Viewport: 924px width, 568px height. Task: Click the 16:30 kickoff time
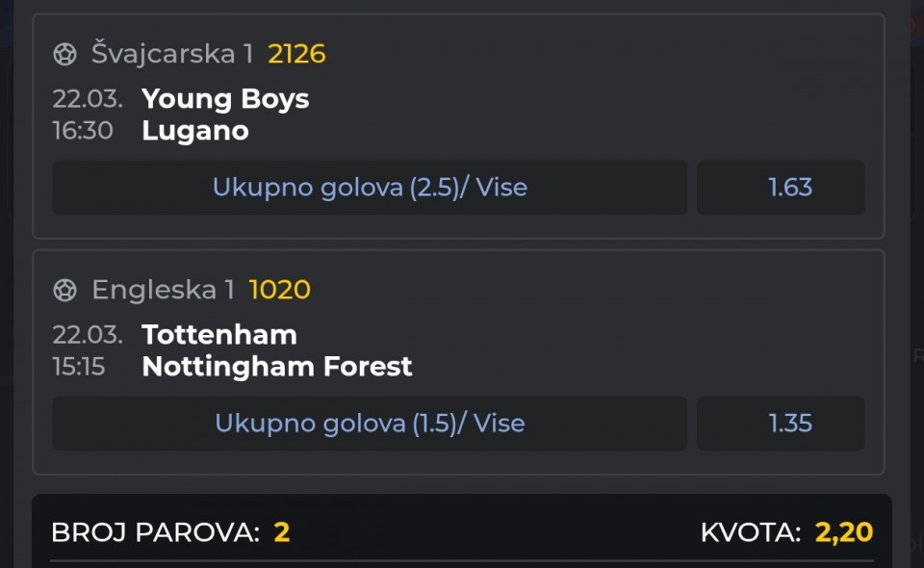pyautogui.click(x=83, y=130)
